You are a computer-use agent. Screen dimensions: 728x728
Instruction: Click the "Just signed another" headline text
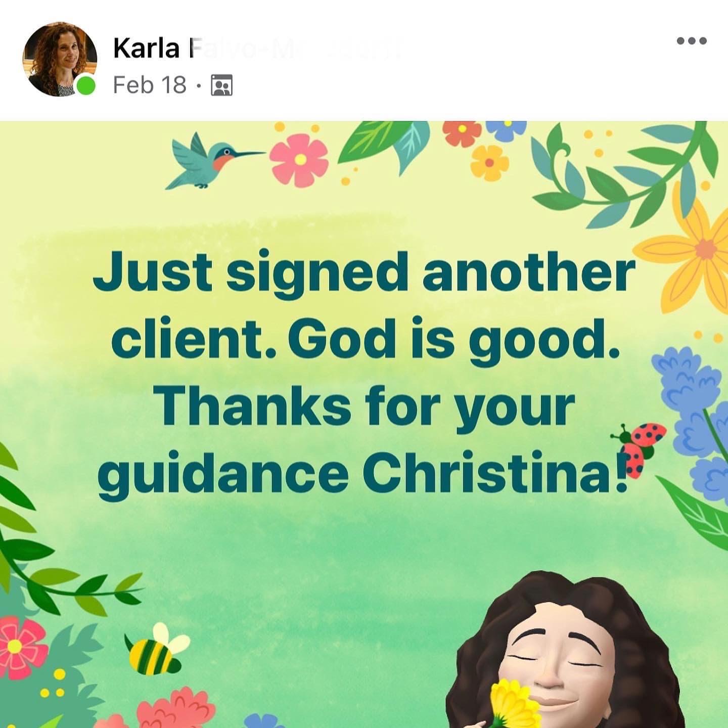pyautogui.click(x=364, y=273)
